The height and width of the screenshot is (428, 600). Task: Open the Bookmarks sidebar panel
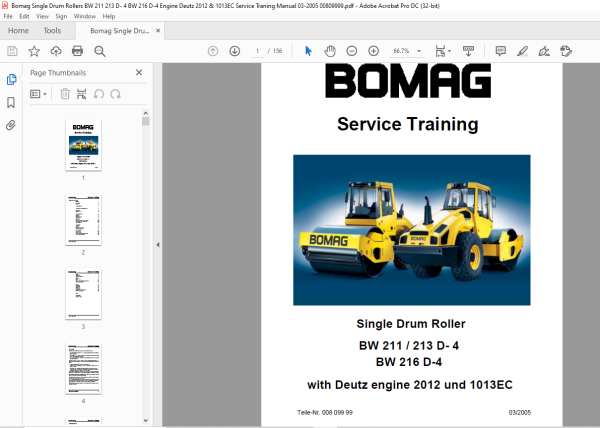(x=11, y=102)
